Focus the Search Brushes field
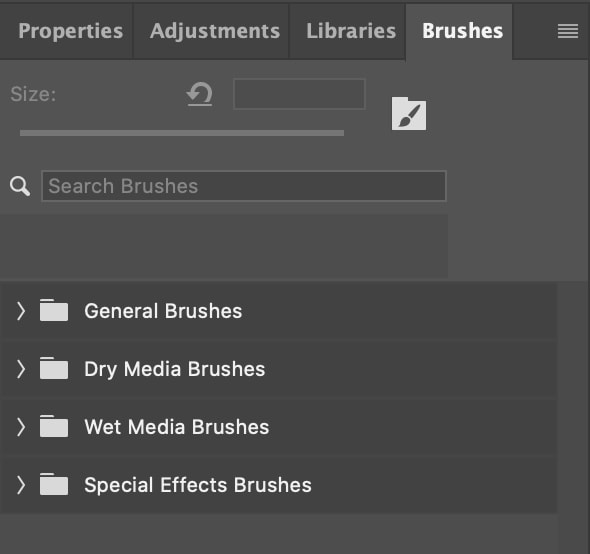The image size is (590, 554). (244, 186)
